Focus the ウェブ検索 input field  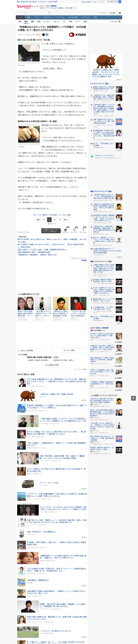(x=102, y=2)
